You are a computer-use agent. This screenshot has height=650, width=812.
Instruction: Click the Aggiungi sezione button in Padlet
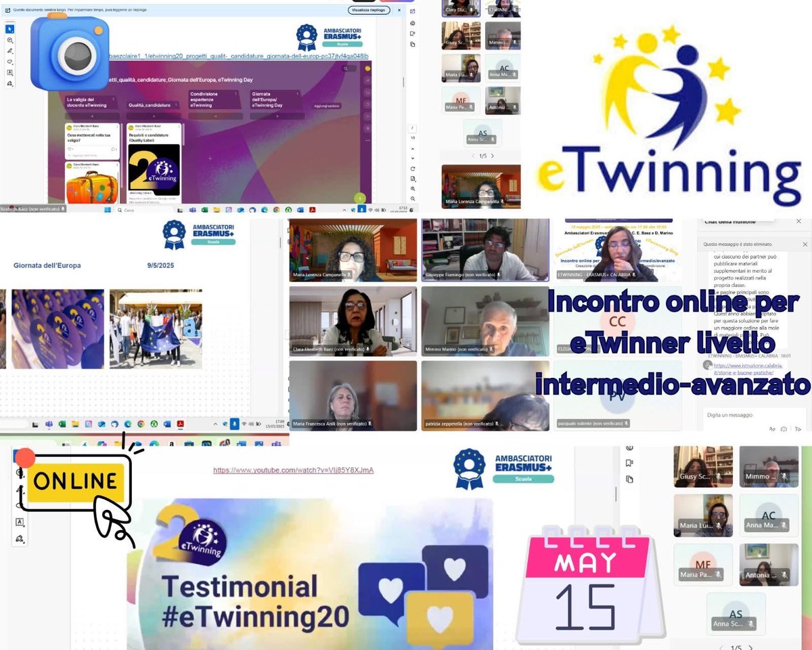327,106
